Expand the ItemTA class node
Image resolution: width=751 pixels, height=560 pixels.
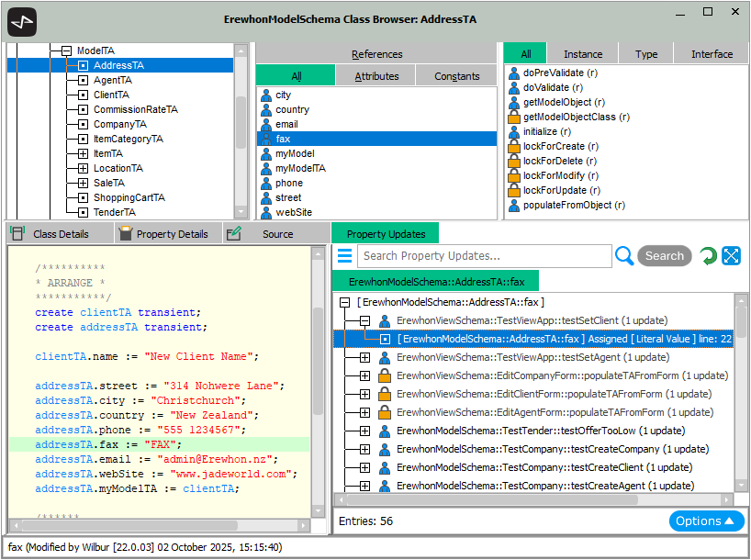click(83, 154)
